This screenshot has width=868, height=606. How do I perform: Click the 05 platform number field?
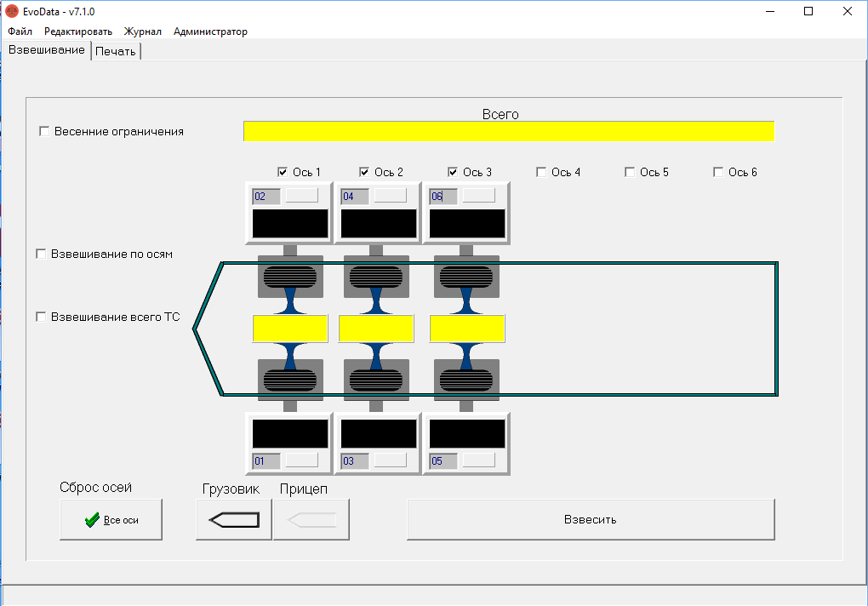click(443, 461)
